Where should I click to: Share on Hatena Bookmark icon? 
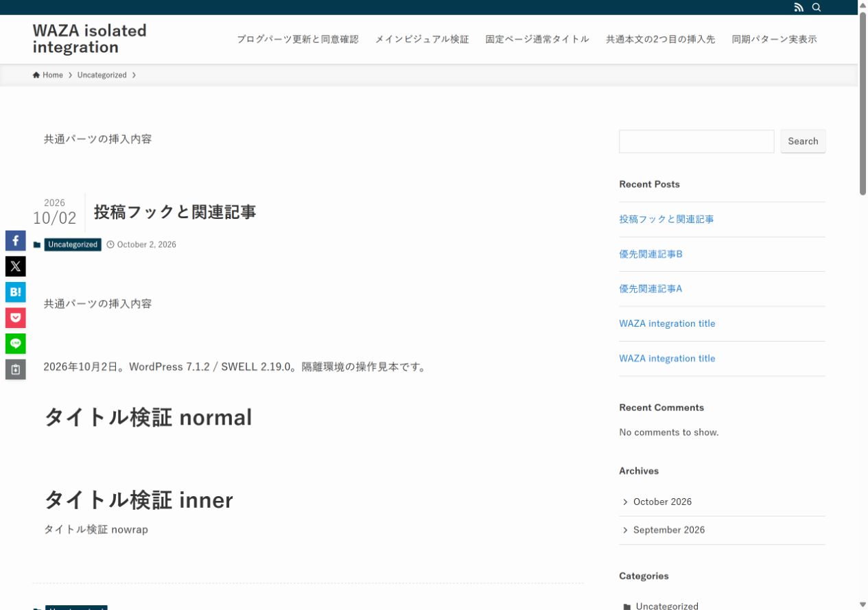16,292
